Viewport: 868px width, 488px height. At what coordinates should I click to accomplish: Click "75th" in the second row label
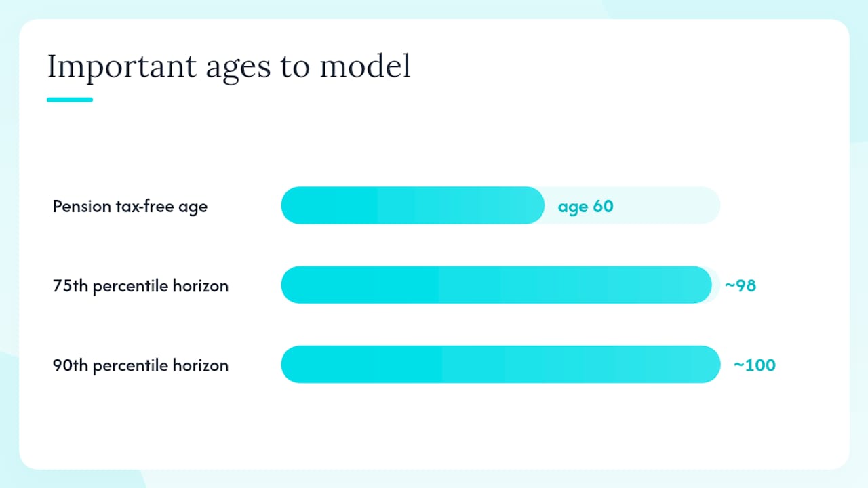(71, 285)
